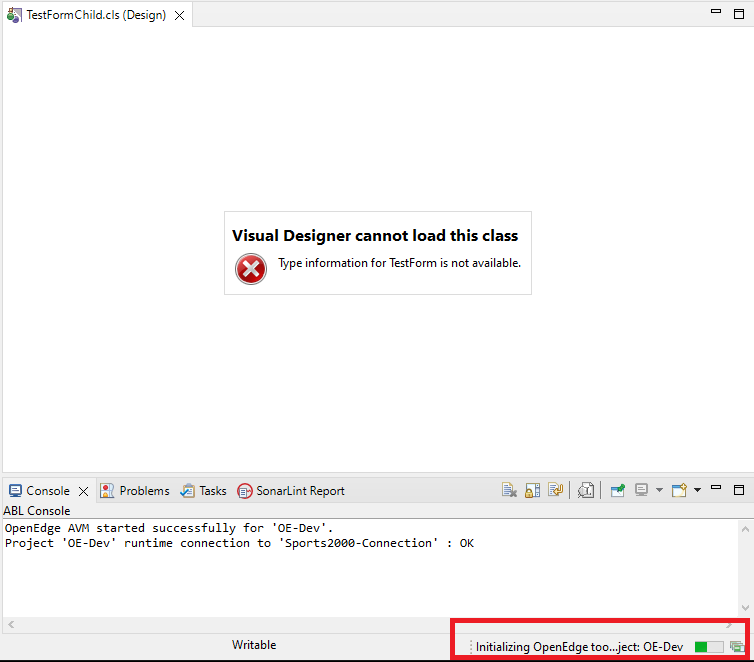Viewport: 754px width, 662px height.
Task: Clear the console output
Action: (509, 490)
